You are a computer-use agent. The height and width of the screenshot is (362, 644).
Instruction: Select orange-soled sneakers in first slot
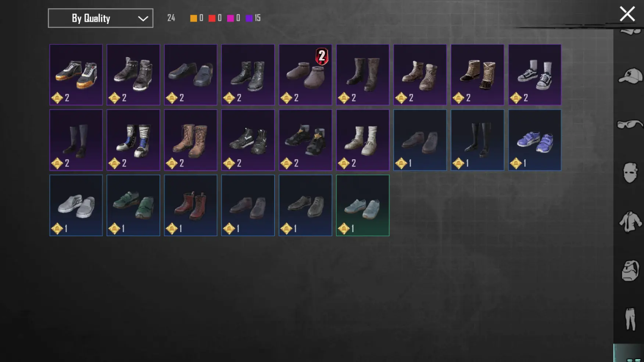tap(76, 75)
